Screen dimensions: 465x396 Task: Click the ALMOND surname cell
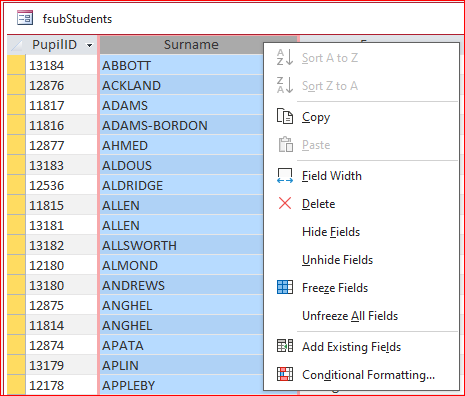tap(182, 265)
